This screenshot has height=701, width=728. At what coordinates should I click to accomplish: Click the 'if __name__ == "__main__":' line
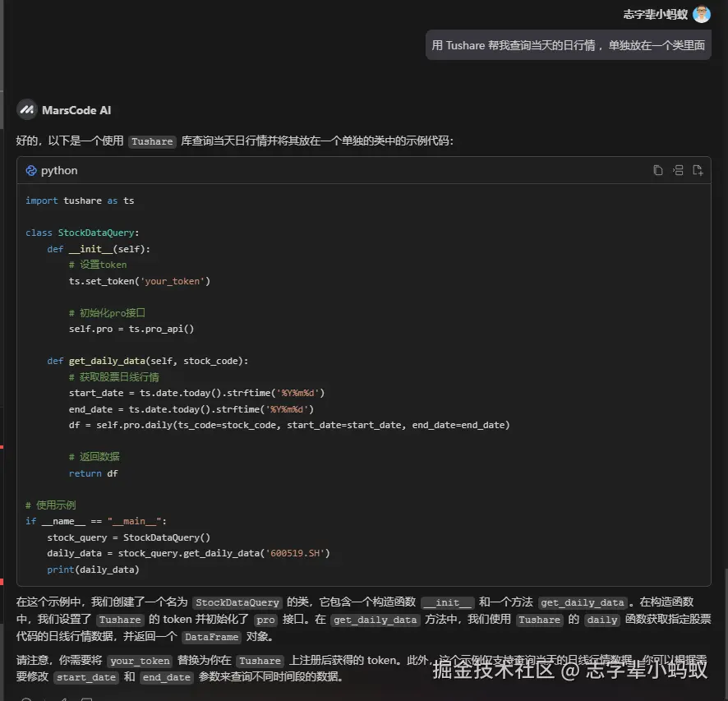coord(96,521)
